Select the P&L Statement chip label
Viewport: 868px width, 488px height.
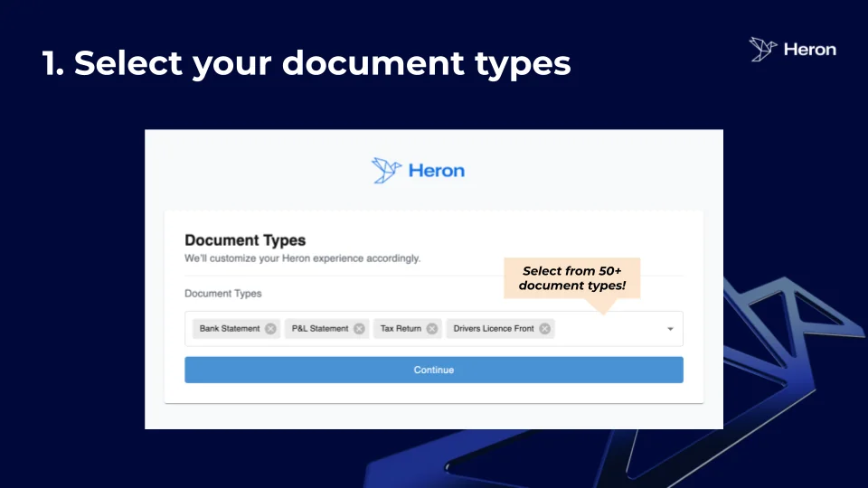(x=320, y=329)
